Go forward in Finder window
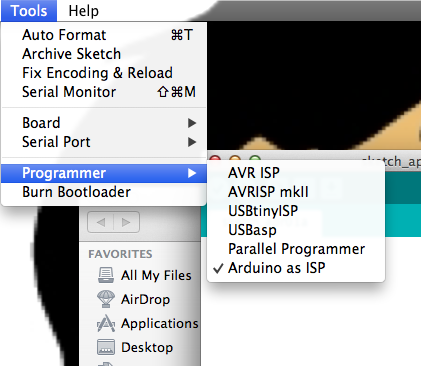This screenshot has width=421, height=366. click(x=126, y=222)
